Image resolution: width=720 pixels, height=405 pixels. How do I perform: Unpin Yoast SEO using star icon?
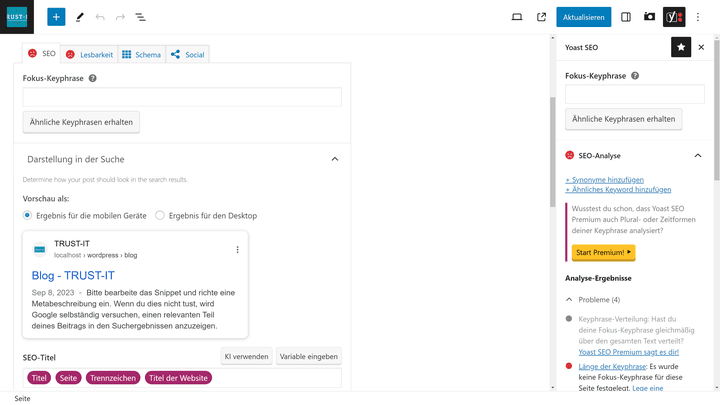point(681,47)
